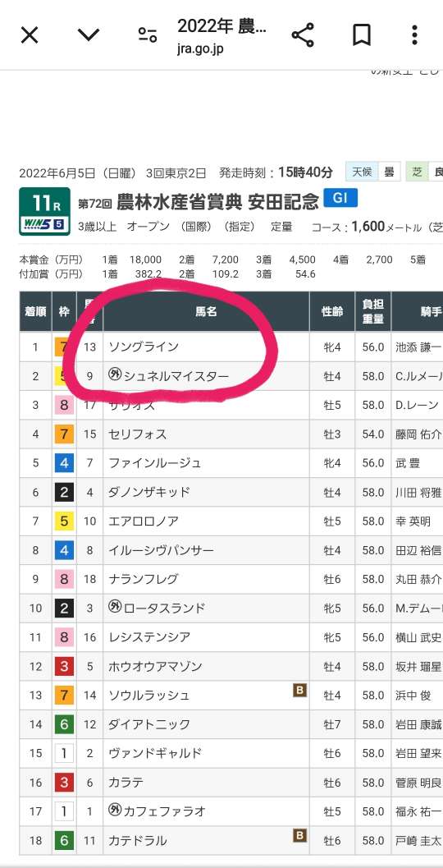Expand the downward chevron in top bar
The height and width of the screenshot is (868, 443).
[x=89, y=35]
